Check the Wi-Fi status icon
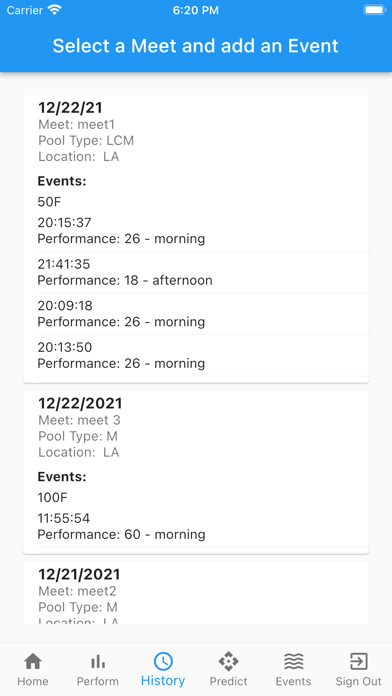This screenshot has width=392, height=696. point(55,10)
